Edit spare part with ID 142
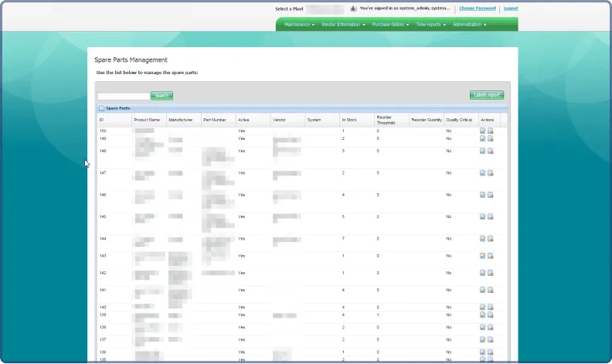612x364 pixels. pyautogui.click(x=482, y=273)
